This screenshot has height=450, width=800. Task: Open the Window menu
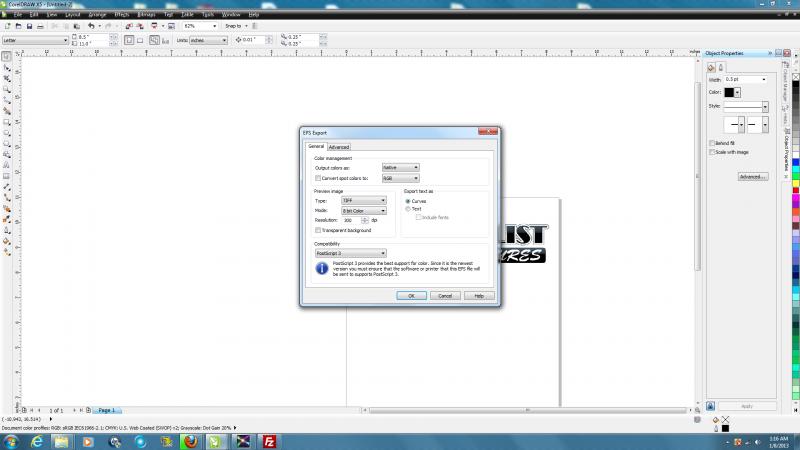(x=231, y=15)
